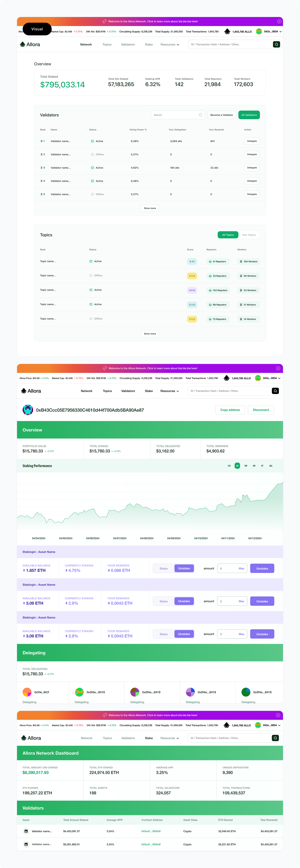Screen dimensions: 300x868
Task: Close the welcome banner on the Overview screen
Action: (x=279, y=21)
